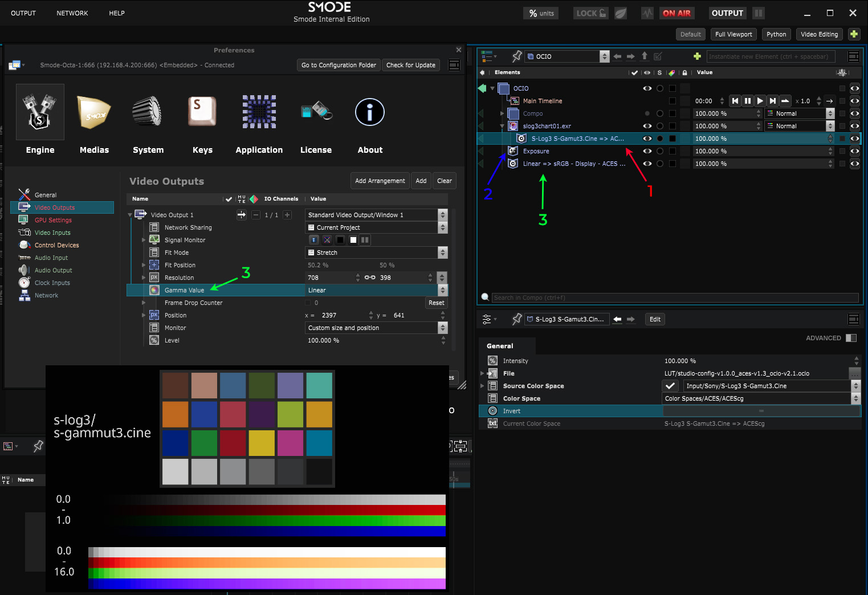Viewport: 868px width, 595px height.
Task: Jump to timeline start
Action: click(735, 101)
